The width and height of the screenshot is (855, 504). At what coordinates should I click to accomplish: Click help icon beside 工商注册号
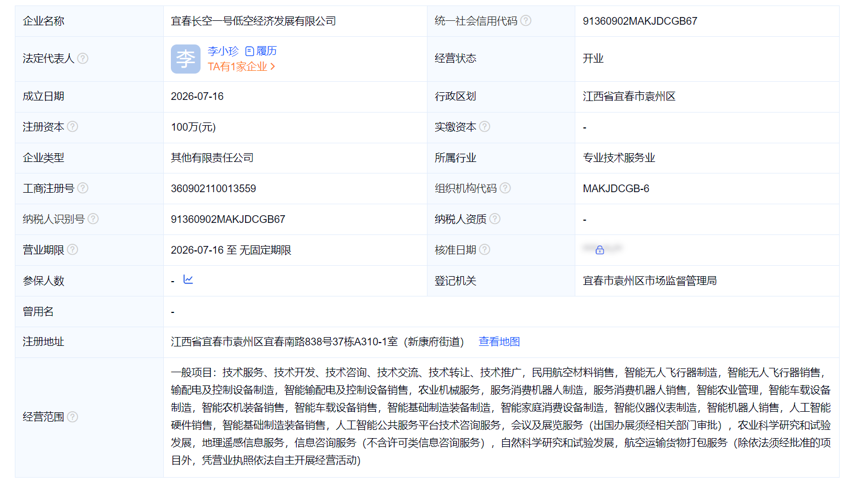click(x=82, y=188)
